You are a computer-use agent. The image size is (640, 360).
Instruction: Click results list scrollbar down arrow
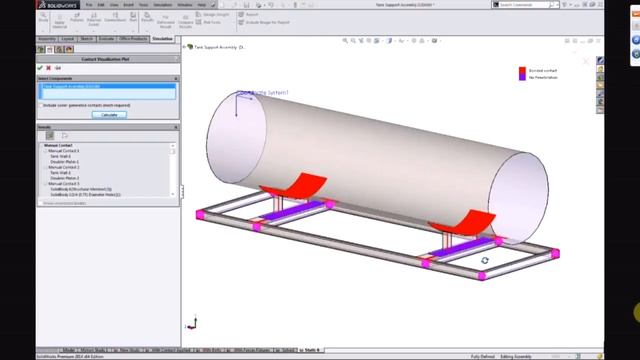point(173,194)
